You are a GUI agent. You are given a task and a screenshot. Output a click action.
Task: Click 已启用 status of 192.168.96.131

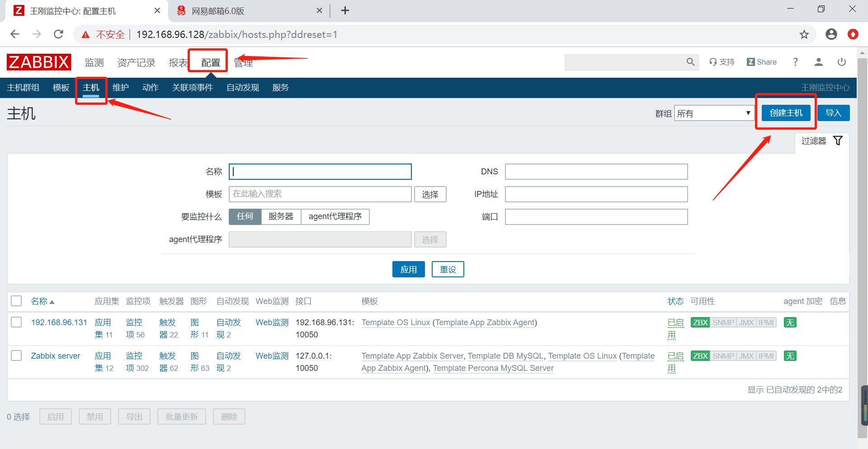pyautogui.click(x=675, y=329)
